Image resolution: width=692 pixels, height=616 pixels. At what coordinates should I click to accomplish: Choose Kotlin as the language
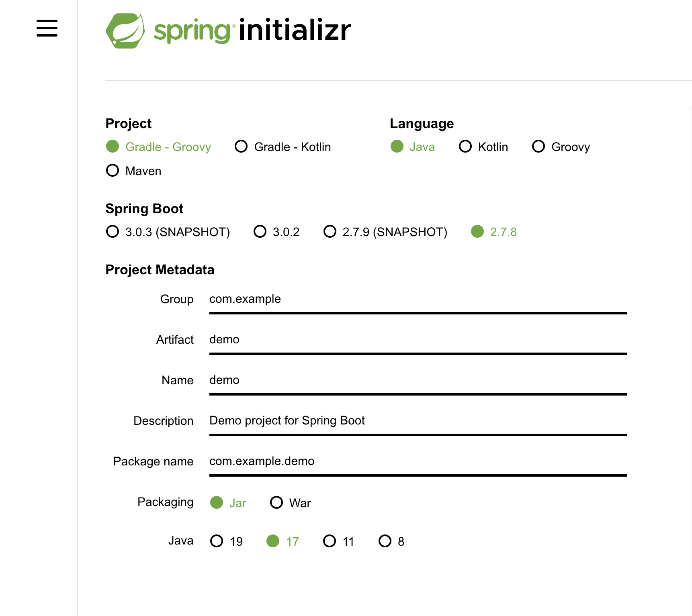click(483, 147)
